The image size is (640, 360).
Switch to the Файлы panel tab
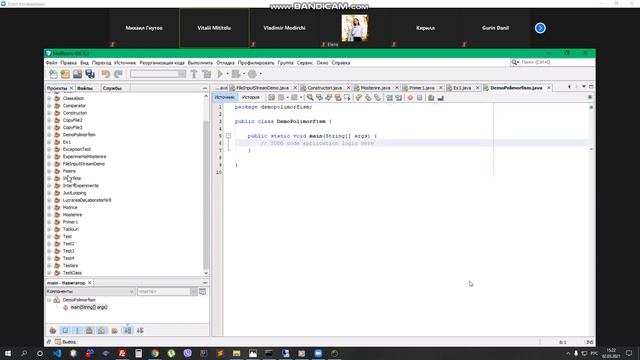[85, 88]
